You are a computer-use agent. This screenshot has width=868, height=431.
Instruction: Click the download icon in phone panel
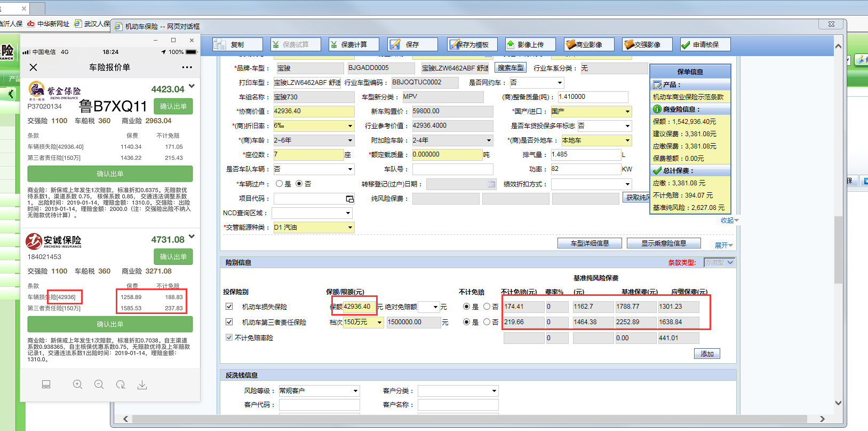pyautogui.click(x=142, y=385)
